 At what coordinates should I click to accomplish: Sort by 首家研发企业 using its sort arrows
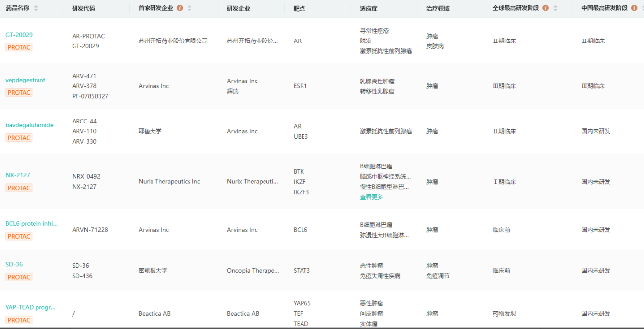189,8
